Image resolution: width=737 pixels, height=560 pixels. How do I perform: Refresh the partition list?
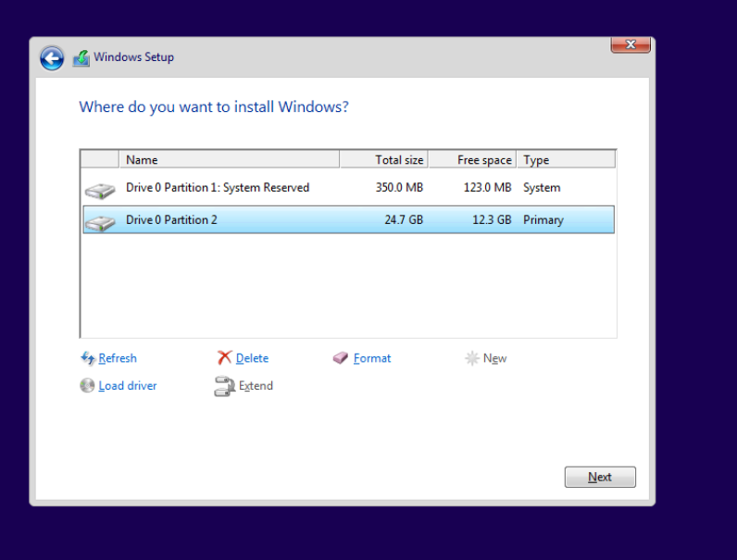click(x=118, y=358)
